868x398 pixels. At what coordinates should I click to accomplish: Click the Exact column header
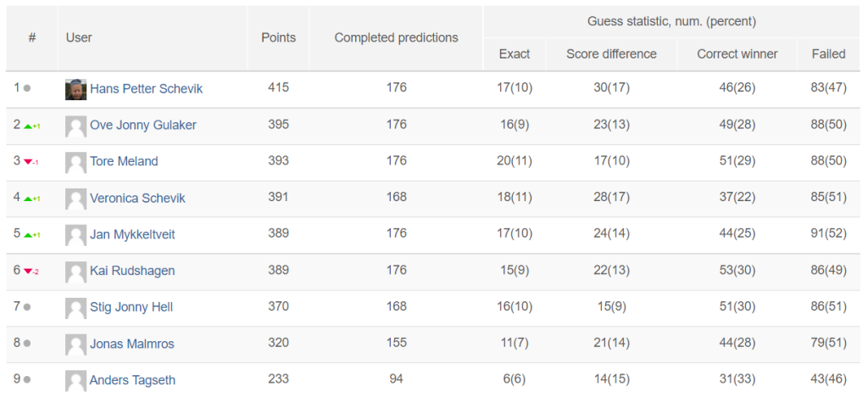pos(515,53)
